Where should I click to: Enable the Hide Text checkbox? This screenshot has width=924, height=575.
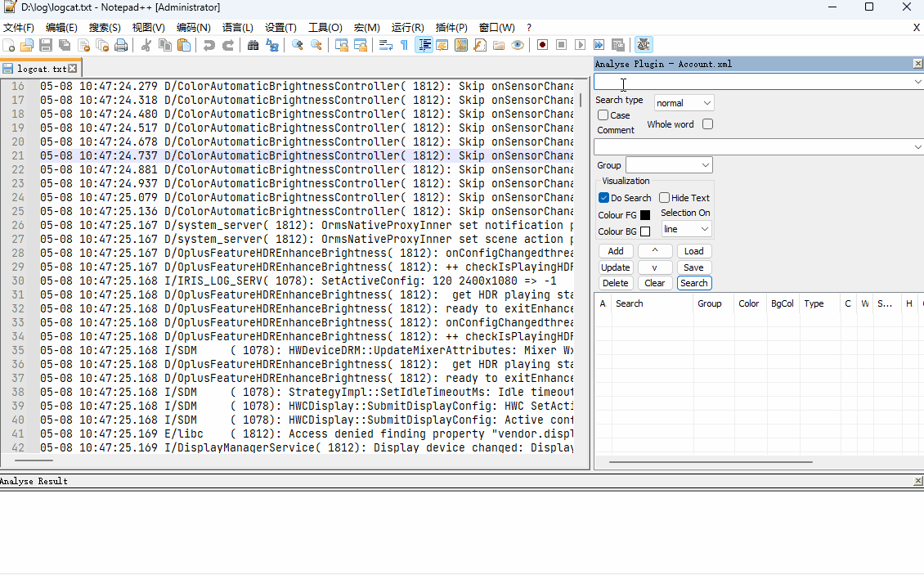[x=664, y=198]
